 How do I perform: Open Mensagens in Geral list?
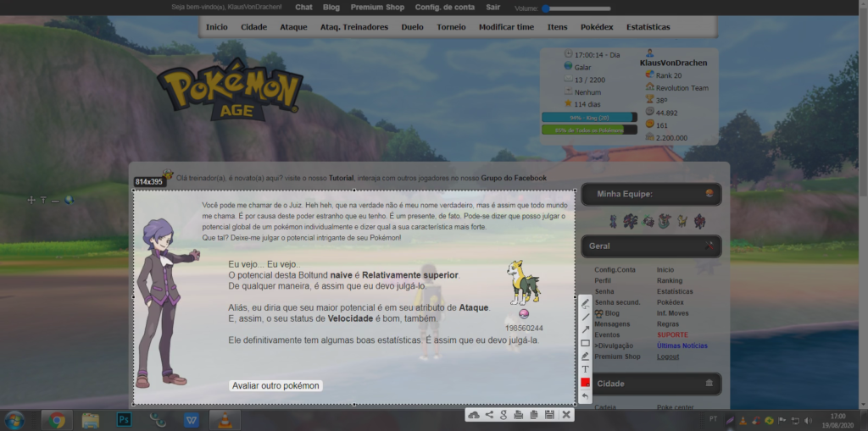tap(612, 324)
